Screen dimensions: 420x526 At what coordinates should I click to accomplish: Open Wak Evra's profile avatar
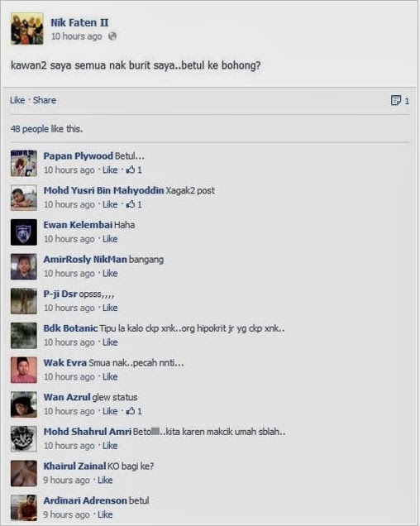coord(24,370)
